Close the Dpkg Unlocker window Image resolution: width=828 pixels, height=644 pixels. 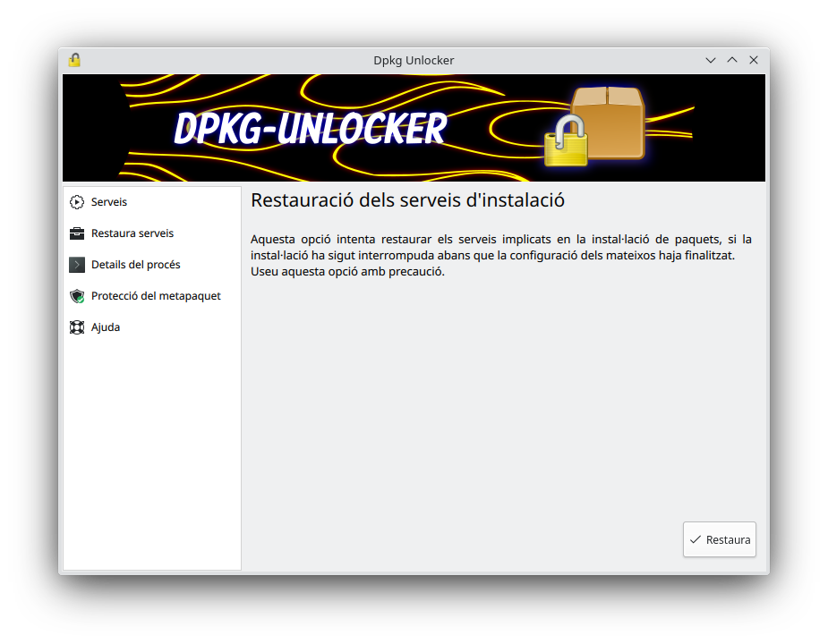754,60
